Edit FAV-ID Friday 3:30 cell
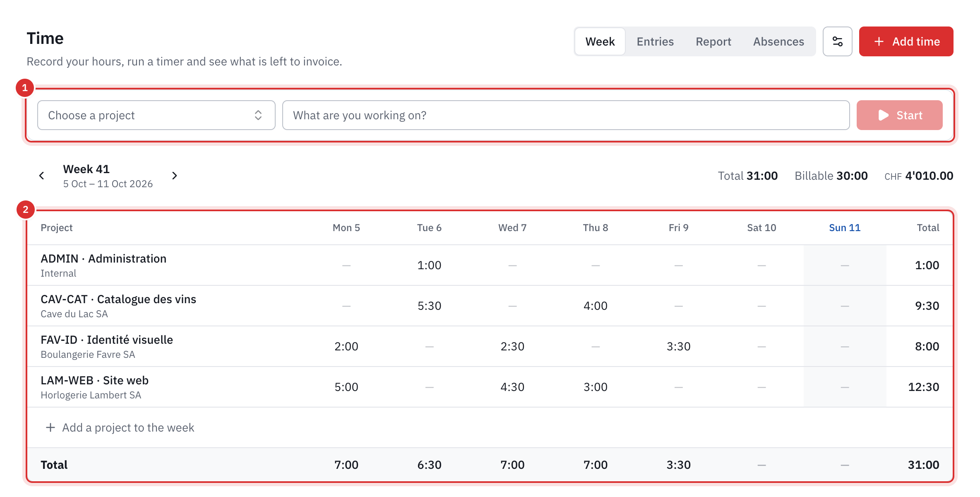The width and height of the screenshot is (980, 497). click(x=679, y=346)
